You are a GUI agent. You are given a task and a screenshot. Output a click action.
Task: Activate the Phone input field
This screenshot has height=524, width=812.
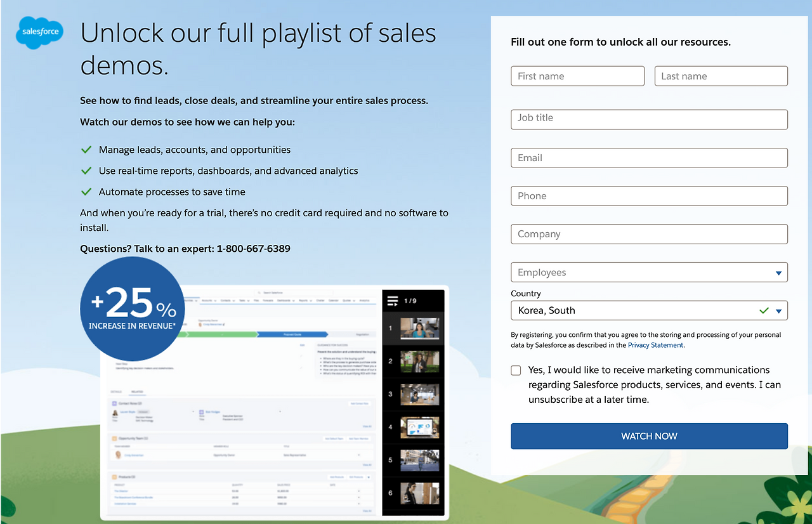(649, 196)
